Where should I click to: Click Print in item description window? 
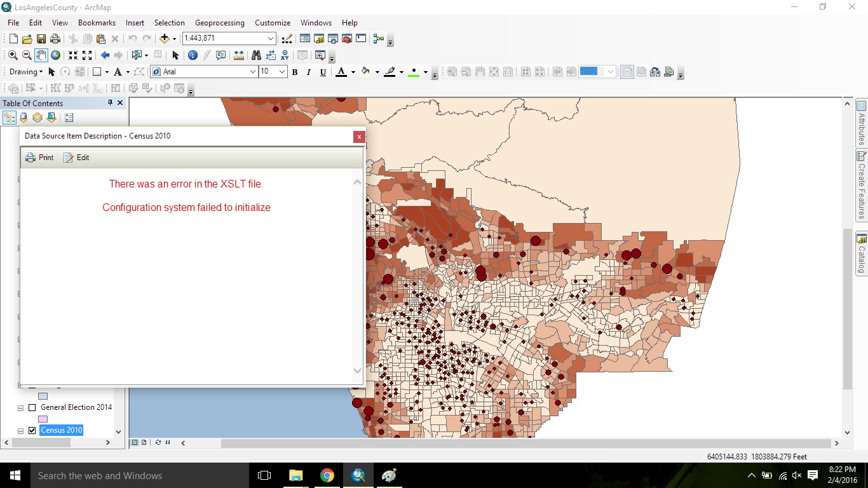tap(39, 158)
